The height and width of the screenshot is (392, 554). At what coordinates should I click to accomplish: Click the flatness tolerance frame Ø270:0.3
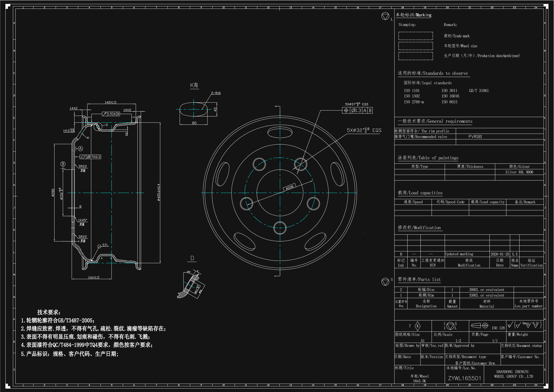pos(90,157)
